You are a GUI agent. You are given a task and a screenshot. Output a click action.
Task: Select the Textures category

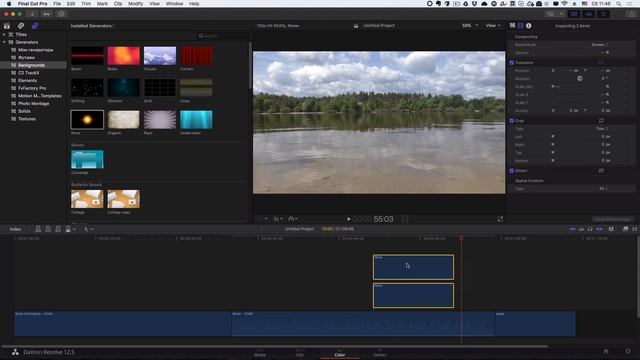(27, 119)
